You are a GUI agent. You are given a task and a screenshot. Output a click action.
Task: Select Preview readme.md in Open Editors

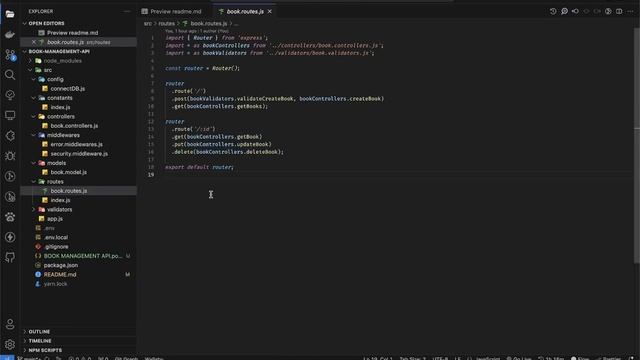(x=72, y=33)
